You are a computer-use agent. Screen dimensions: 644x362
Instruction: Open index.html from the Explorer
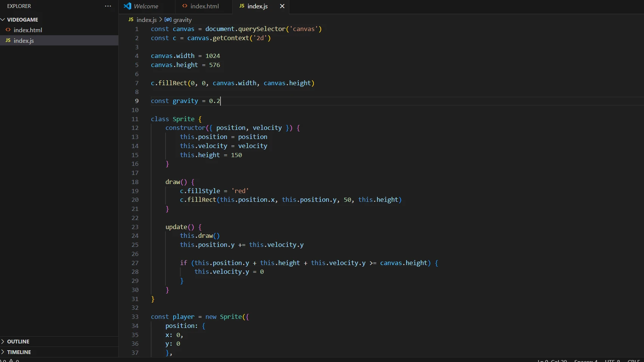point(27,30)
